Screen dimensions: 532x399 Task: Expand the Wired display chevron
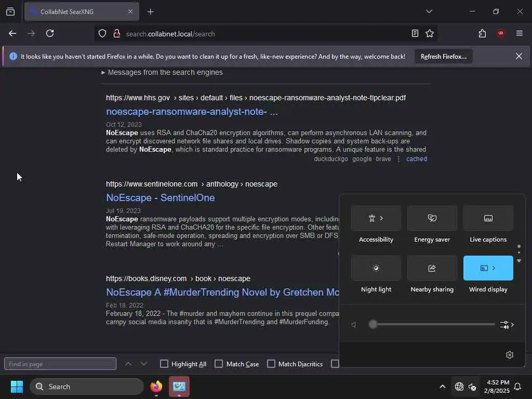(x=494, y=268)
